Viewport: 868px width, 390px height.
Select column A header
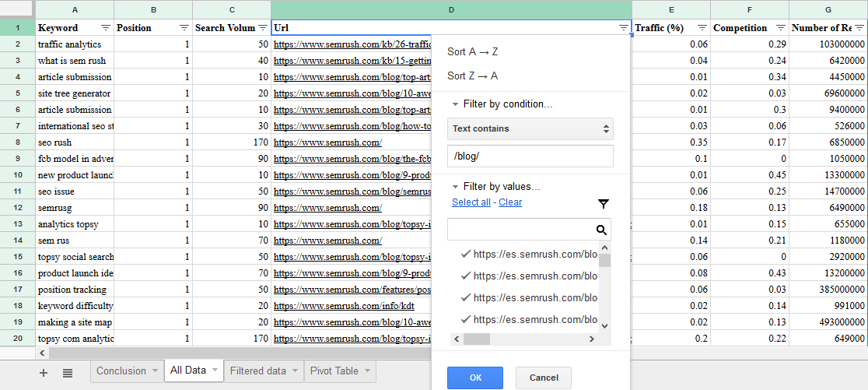click(75, 9)
